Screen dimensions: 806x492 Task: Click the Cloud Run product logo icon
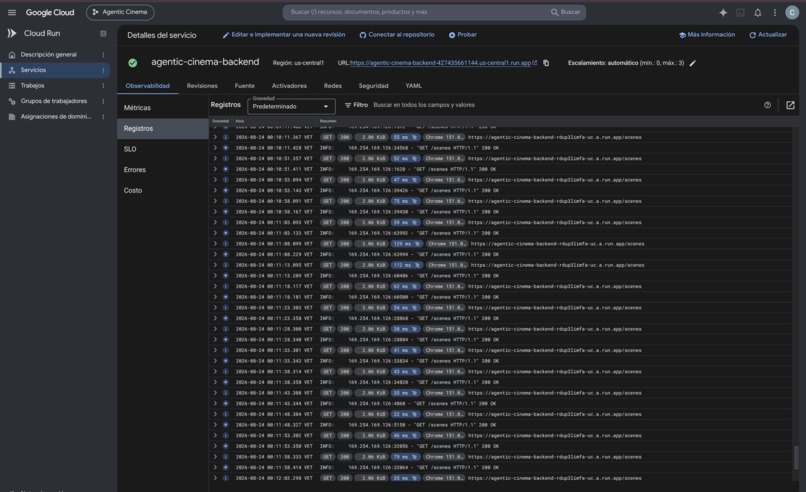pos(12,33)
